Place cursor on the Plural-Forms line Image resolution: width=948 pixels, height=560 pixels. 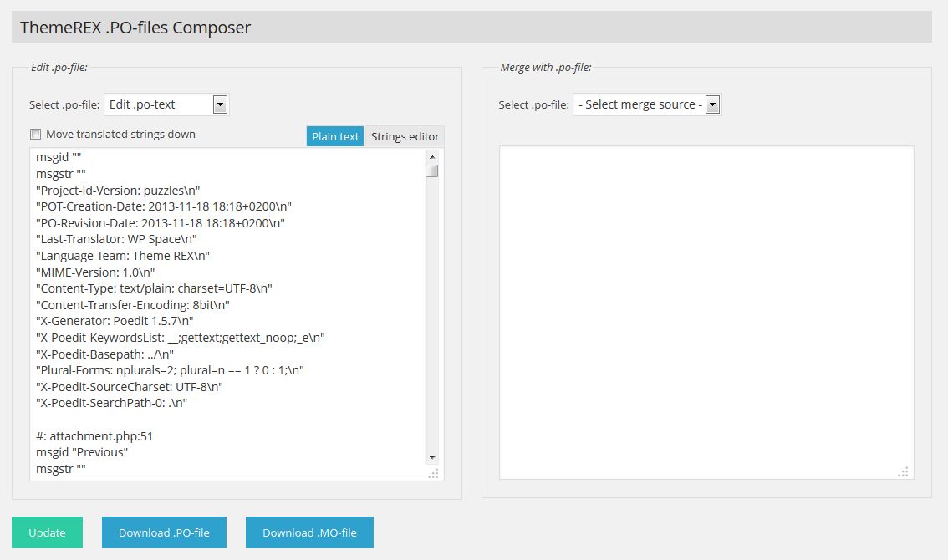point(170,369)
